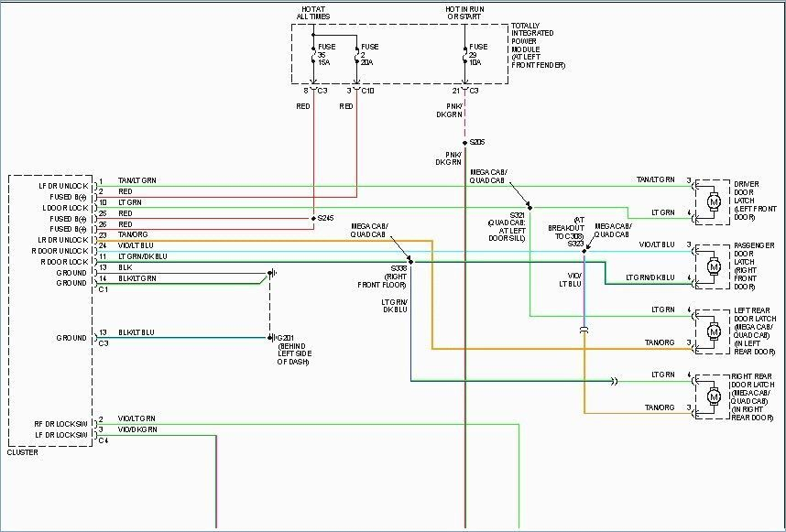
Task: Select the G201 ground symbol
Action: (x=271, y=338)
